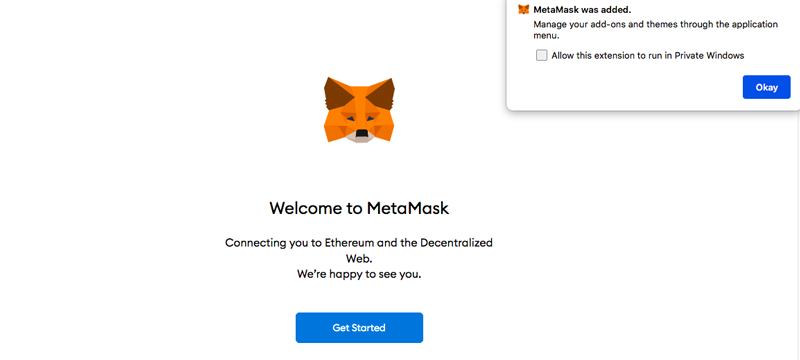
Task: Click the fox logo's white chin
Action: [x=361, y=137]
